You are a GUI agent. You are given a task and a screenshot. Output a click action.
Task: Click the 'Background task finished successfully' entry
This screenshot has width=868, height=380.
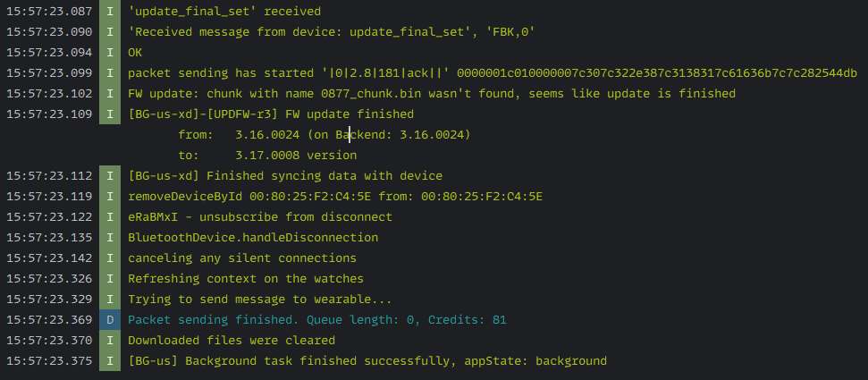(x=367, y=361)
